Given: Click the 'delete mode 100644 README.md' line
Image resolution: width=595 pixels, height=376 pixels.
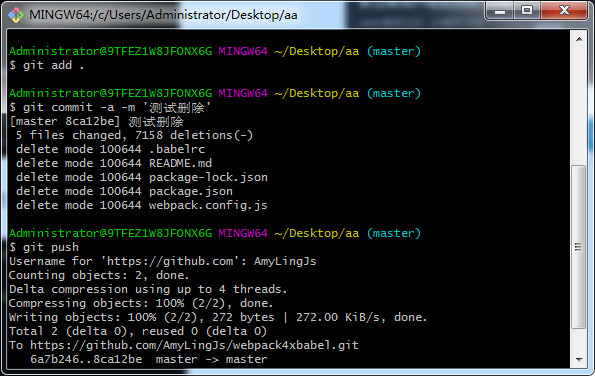Looking at the screenshot, I should click(x=114, y=163).
